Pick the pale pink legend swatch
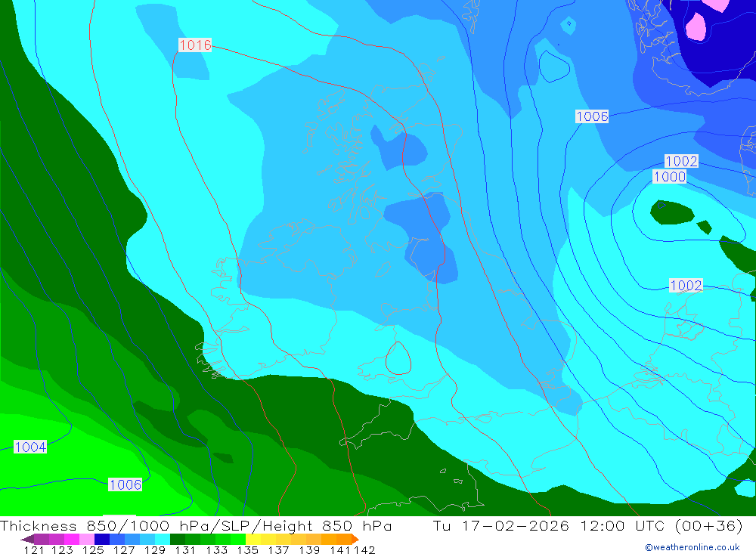 pyautogui.click(x=87, y=539)
